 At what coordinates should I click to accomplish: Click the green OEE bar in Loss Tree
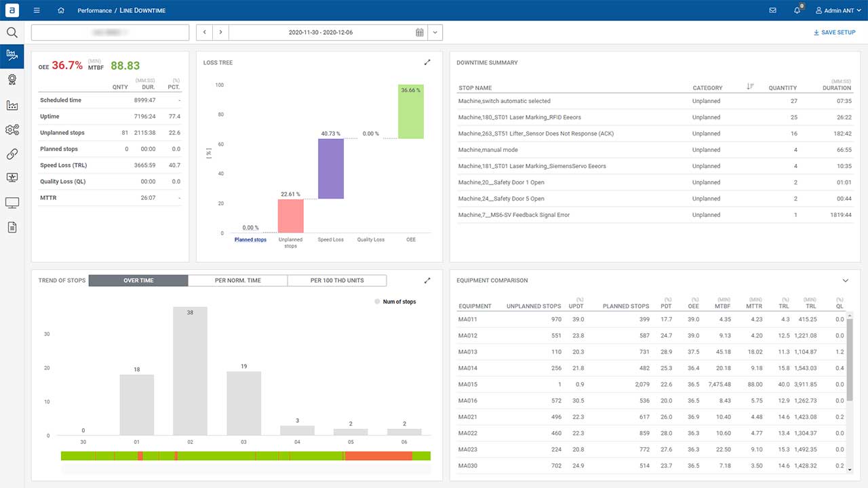click(411, 112)
